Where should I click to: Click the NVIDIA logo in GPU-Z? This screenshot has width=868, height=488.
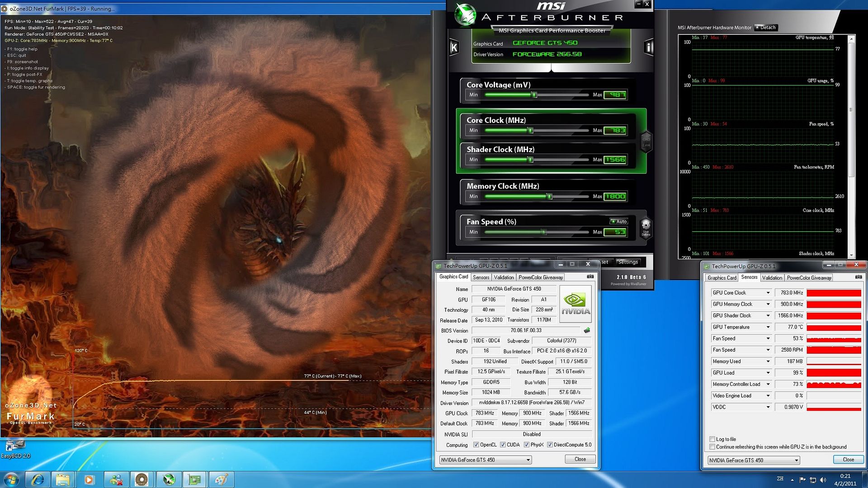(576, 304)
